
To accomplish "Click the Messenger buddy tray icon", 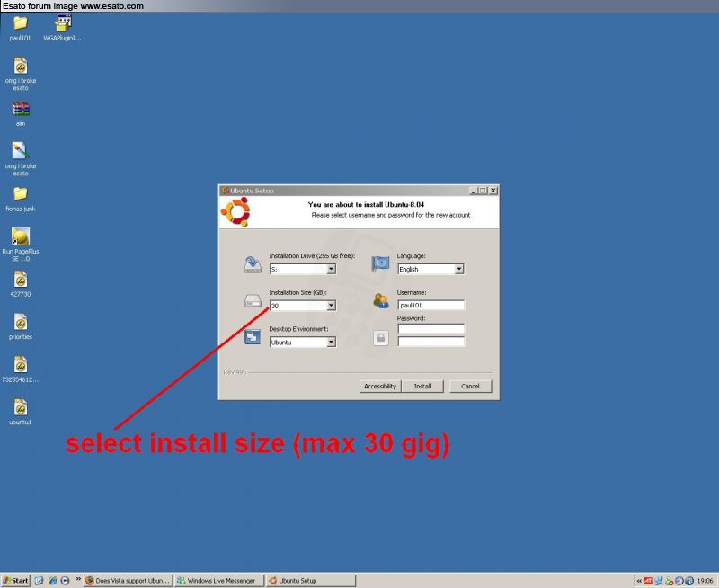I will coord(669,581).
